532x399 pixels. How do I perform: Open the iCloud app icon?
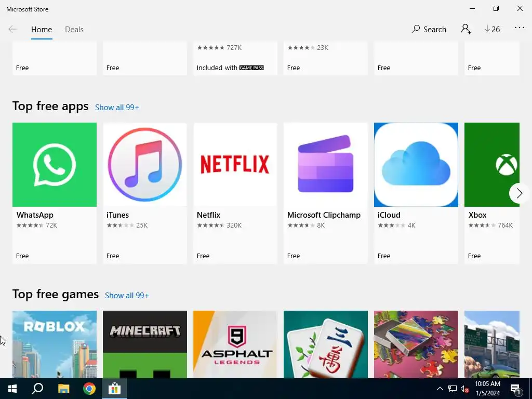click(416, 165)
